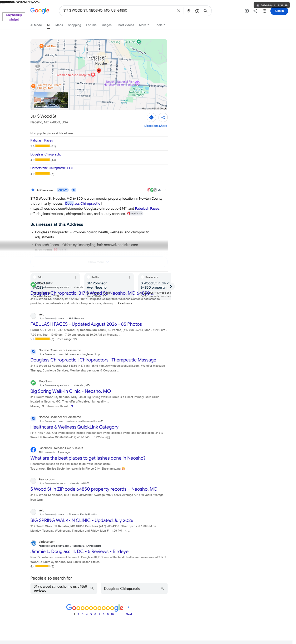Click the Braum's Ice Cream map marker
This screenshot has width=296, height=644.
(x=33, y=86)
